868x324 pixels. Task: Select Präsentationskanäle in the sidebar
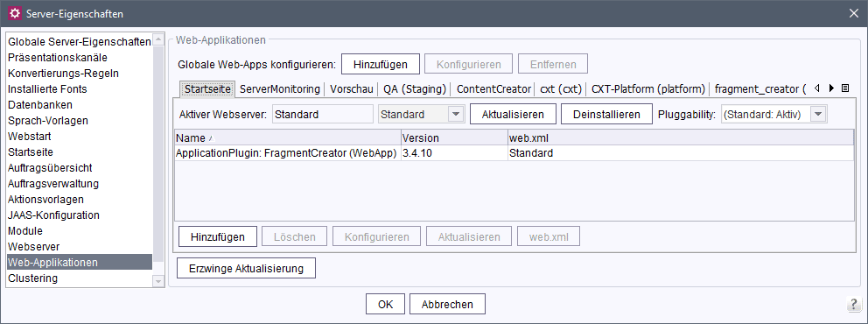(79, 58)
